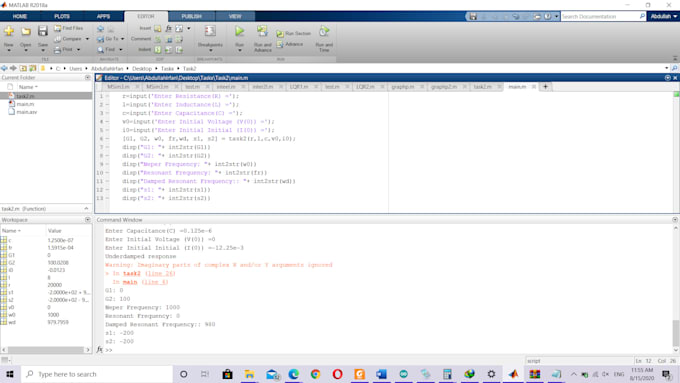Click Run and Time icon
The width and height of the screenshot is (680, 383).
pyautogui.click(x=324, y=31)
